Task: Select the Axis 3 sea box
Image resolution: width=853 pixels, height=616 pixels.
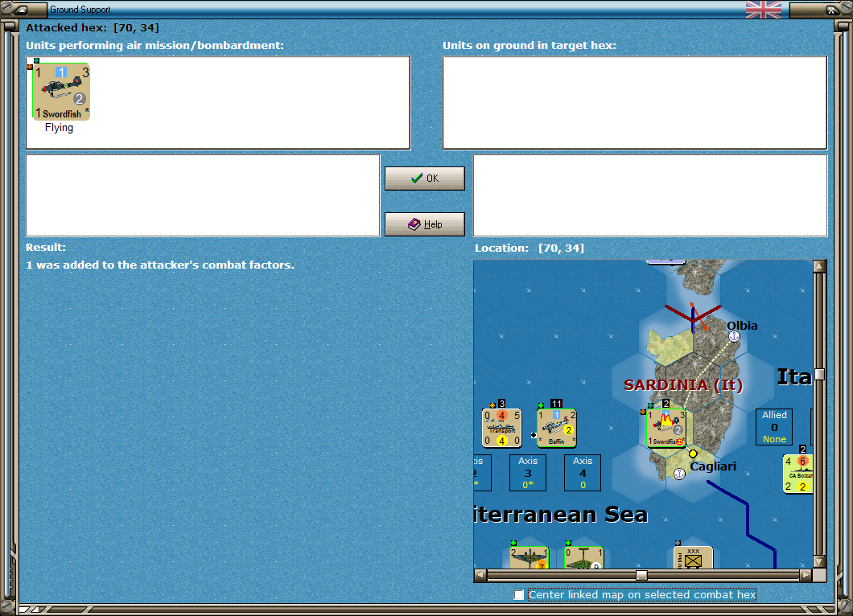Action: pos(528,473)
